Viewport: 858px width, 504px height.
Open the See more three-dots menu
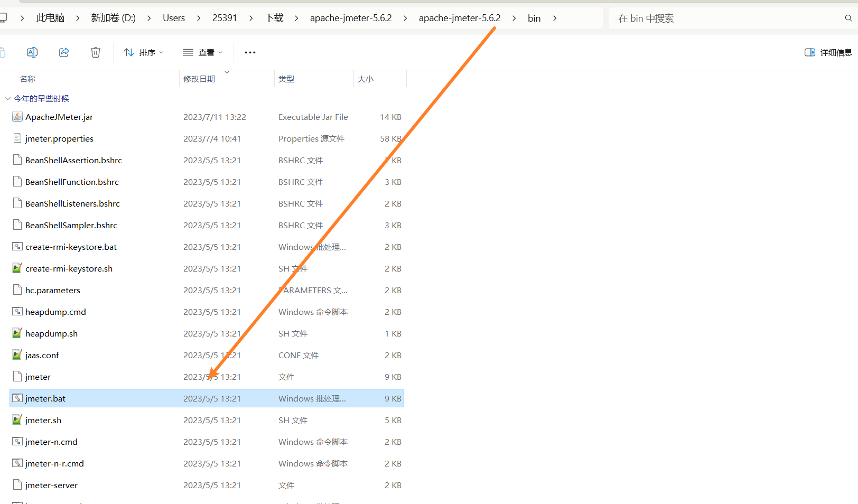[x=250, y=52]
